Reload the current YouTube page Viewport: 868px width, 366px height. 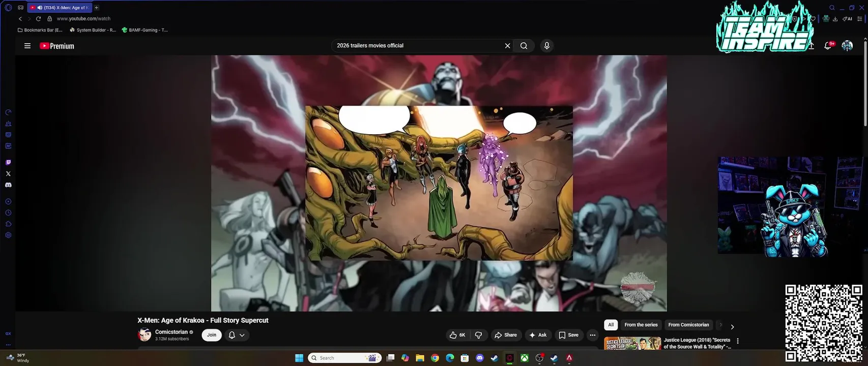click(38, 19)
